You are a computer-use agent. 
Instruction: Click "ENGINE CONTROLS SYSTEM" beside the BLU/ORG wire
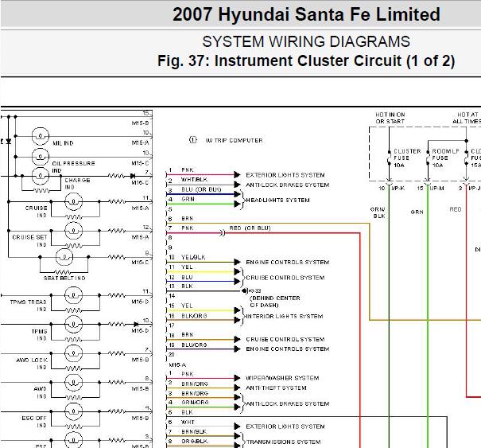(288, 349)
